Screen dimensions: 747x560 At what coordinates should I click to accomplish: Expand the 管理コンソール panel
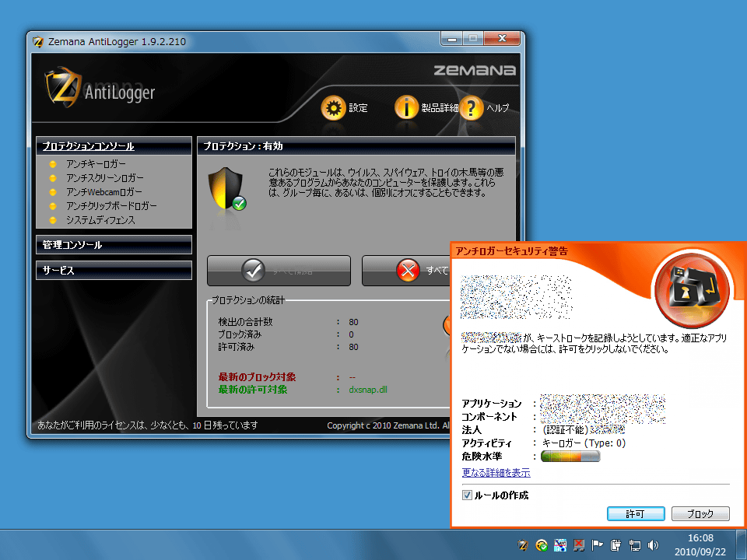point(114,245)
